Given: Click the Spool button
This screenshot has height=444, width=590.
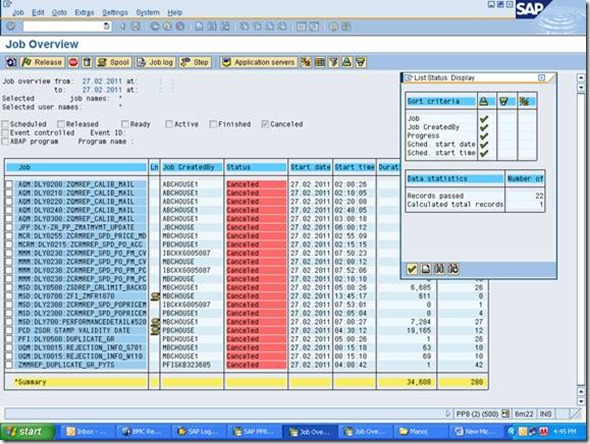Looking at the screenshot, I should click(114, 62).
